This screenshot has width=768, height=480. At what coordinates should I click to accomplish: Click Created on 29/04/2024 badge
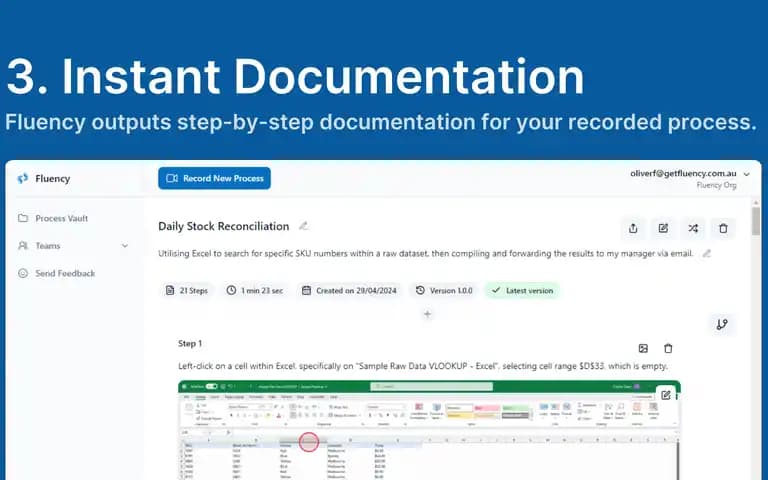[x=349, y=290]
